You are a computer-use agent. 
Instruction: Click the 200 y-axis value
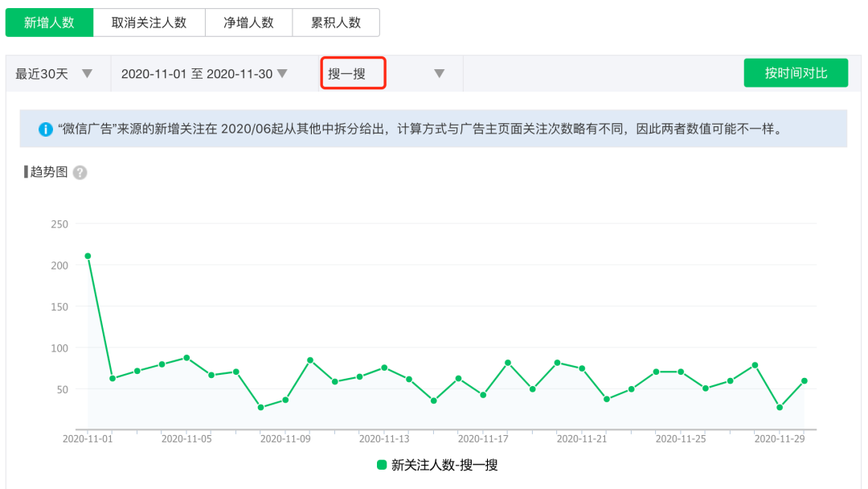tap(59, 266)
